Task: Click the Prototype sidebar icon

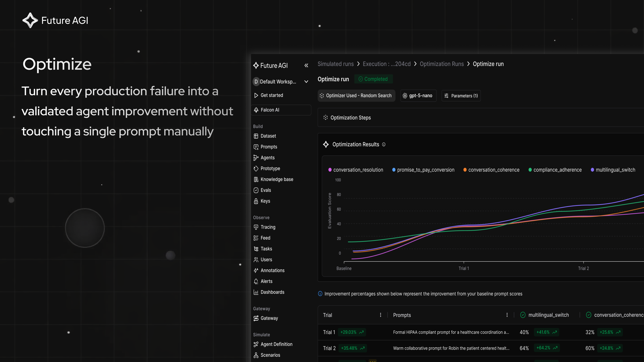Action: tap(256, 169)
